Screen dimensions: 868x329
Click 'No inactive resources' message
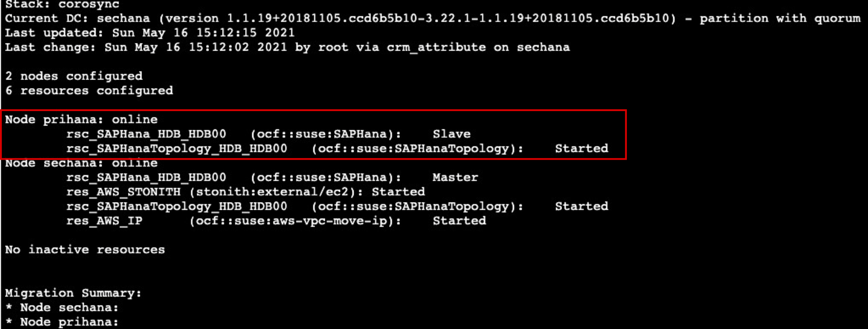[85, 250]
